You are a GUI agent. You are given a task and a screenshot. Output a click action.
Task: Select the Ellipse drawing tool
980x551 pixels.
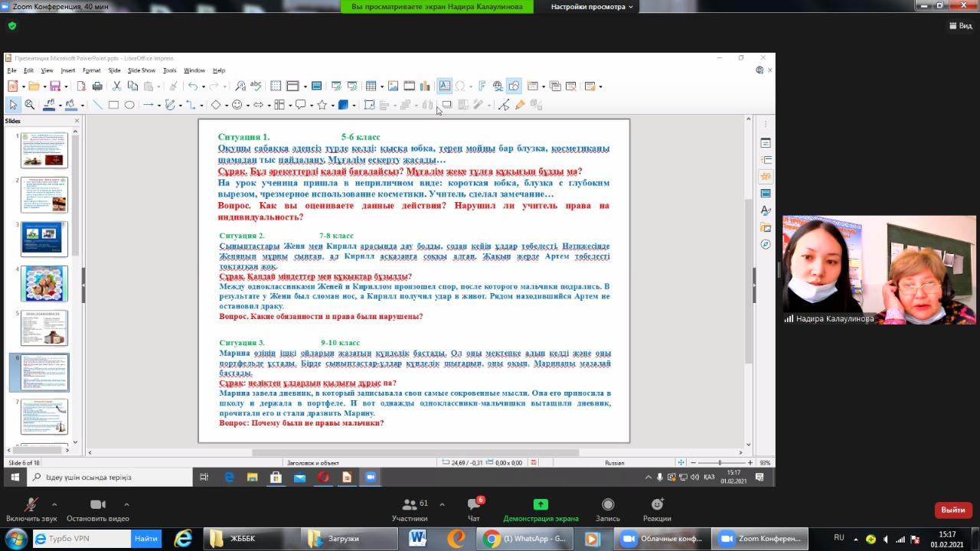pos(129,105)
